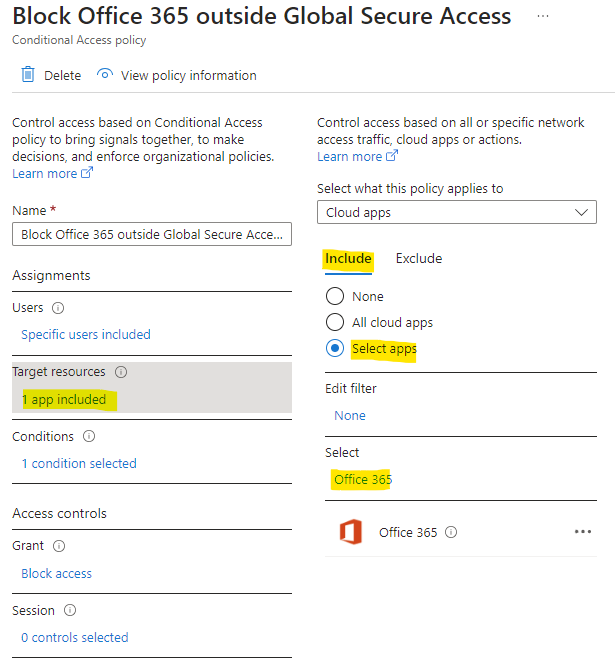615x664 pixels.
Task: Click external link icon under left description
Action: [87, 173]
